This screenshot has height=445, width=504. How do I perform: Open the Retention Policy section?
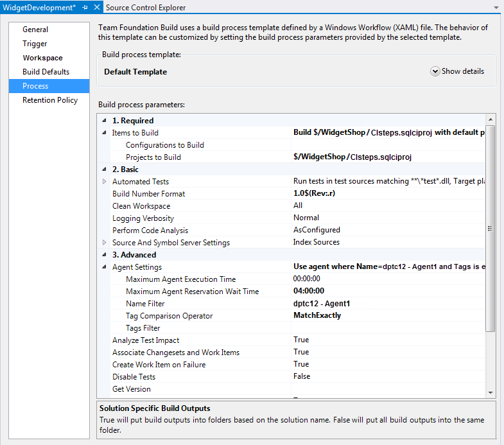coord(50,100)
